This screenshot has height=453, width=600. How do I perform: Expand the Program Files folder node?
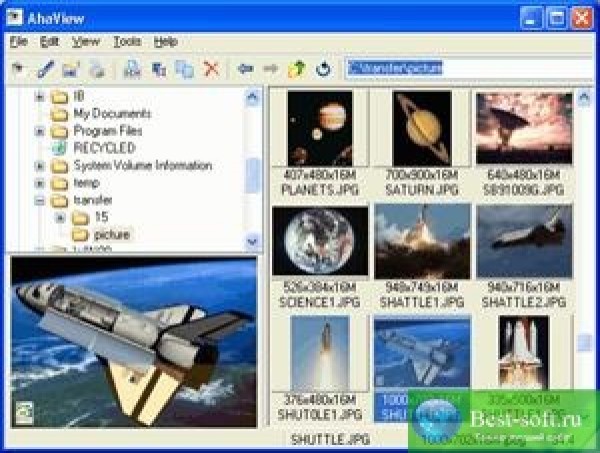tap(39, 132)
